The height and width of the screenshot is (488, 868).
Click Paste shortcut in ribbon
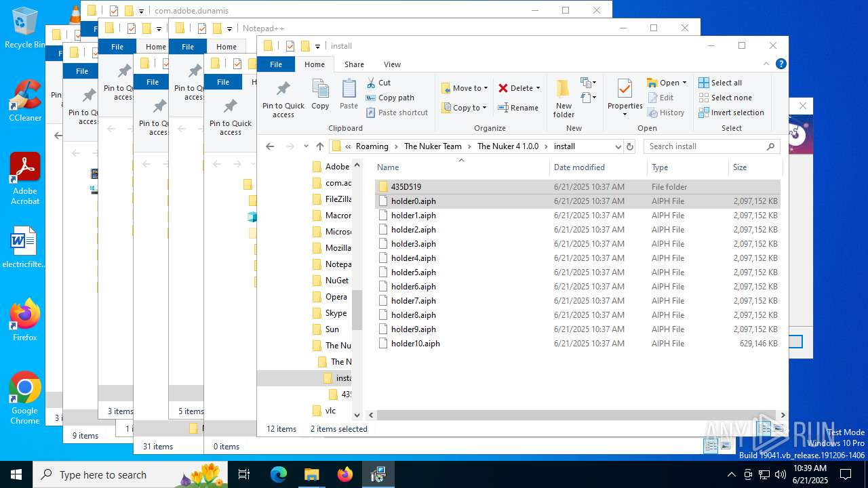pyautogui.click(x=397, y=113)
